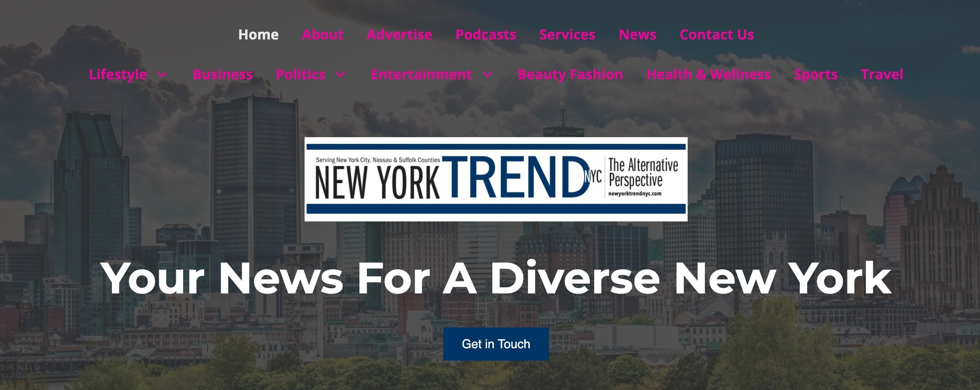The height and width of the screenshot is (390, 980).
Task: Click the New York Trend logo banner
Action: pos(496,179)
